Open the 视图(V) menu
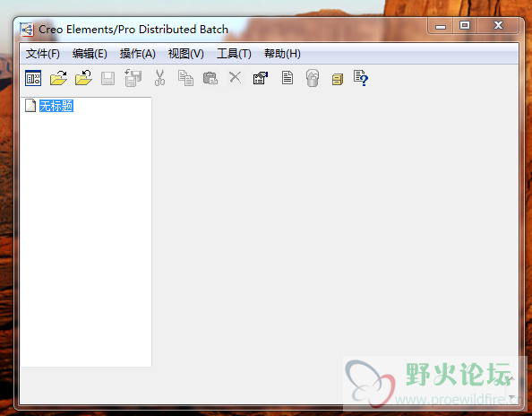 (x=186, y=54)
